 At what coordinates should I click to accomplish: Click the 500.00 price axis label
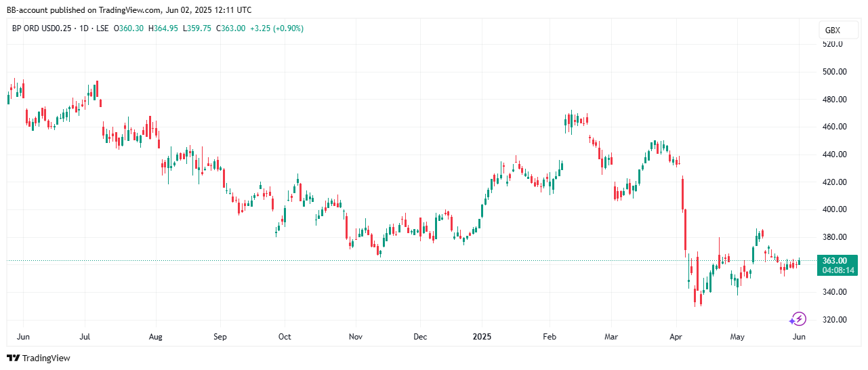[834, 71]
